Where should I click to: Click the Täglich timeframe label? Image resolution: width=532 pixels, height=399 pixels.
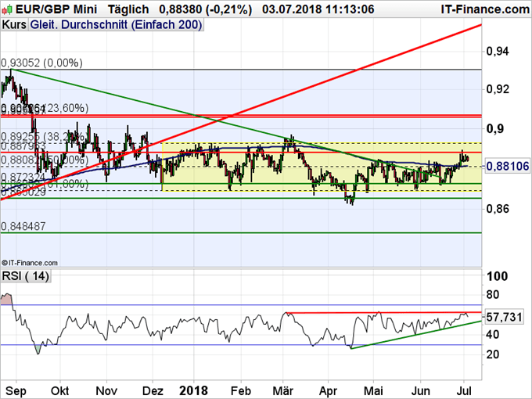coord(128,9)
